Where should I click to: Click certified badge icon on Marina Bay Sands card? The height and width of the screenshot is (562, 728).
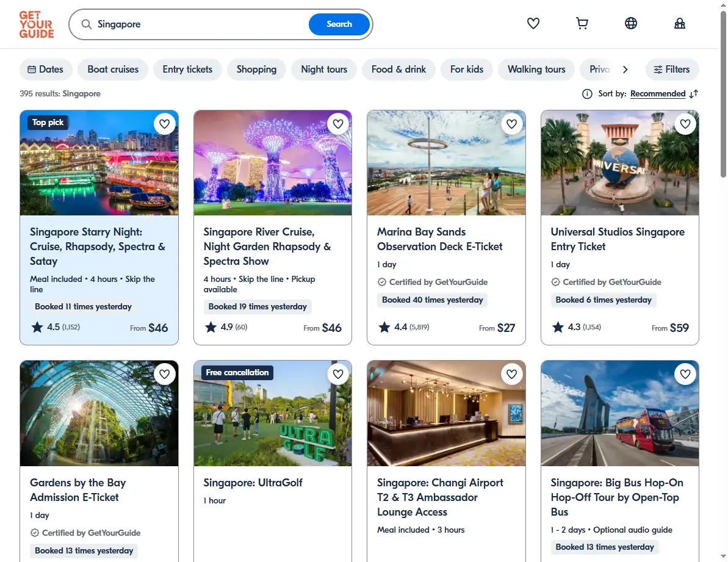[381, 282]
